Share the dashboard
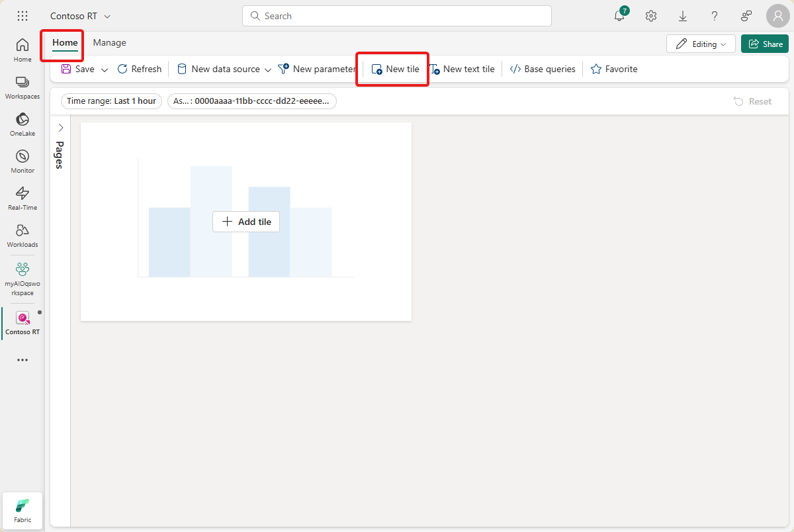The width and height of the screenshot is (794, 532). pyautogui.click(x=765, y=43)
